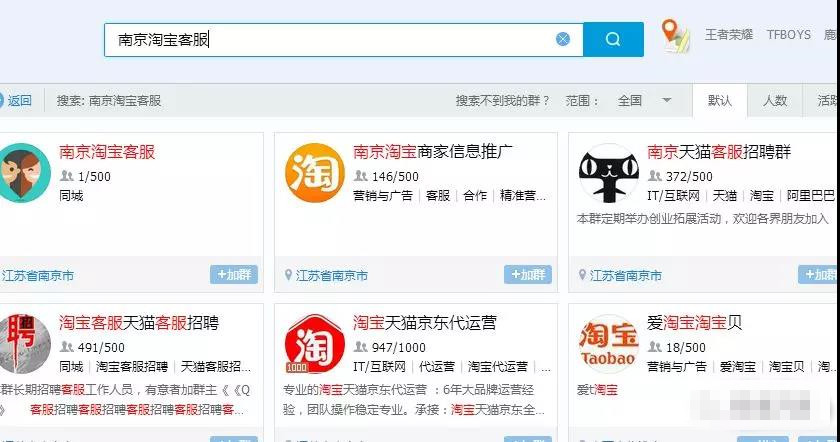The width and height of the screenshot is (840, 442).
Task: Click the 客服 tag in 南京淘宝商家信息推广 card
Action: click(438, 196)
